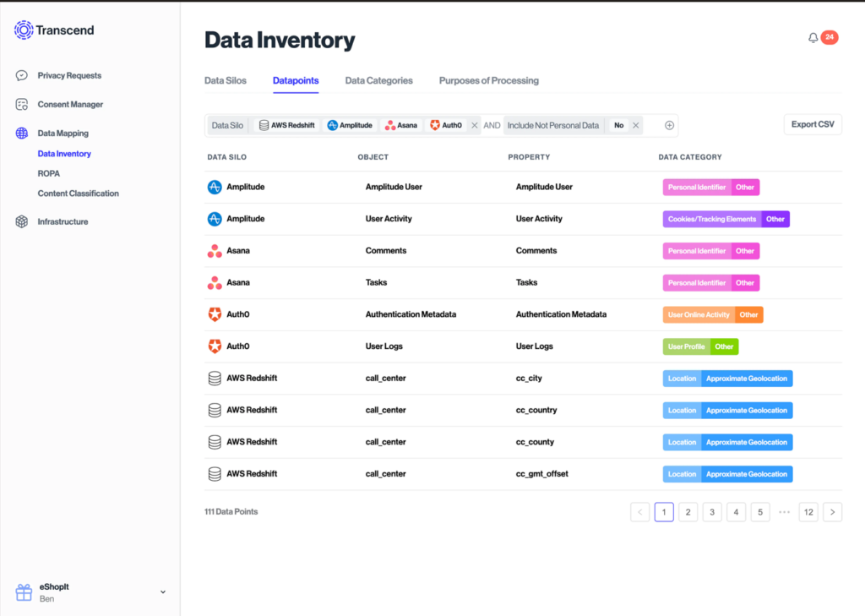Screen dimensions: 865x616
Task: Remove Auth0 from the Data Silo filter
Action: (474, 125)
